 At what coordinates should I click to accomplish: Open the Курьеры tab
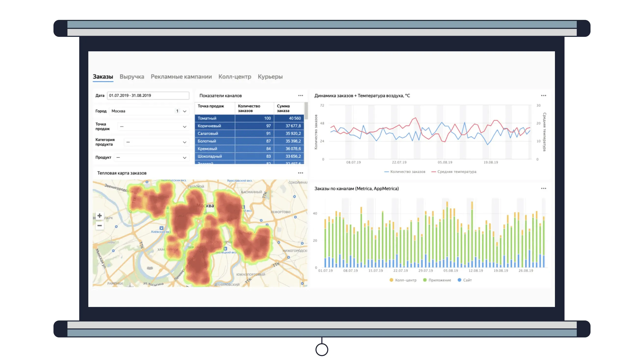[270, 77]
